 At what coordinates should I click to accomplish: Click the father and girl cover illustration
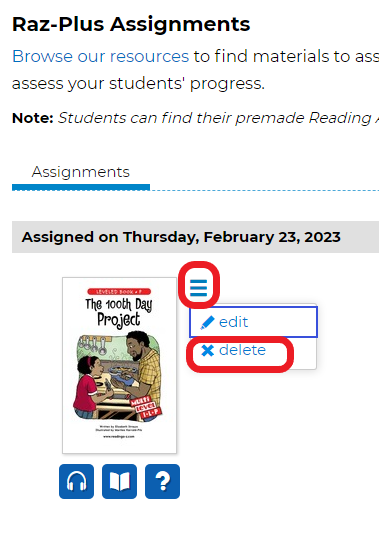point(119,376)
